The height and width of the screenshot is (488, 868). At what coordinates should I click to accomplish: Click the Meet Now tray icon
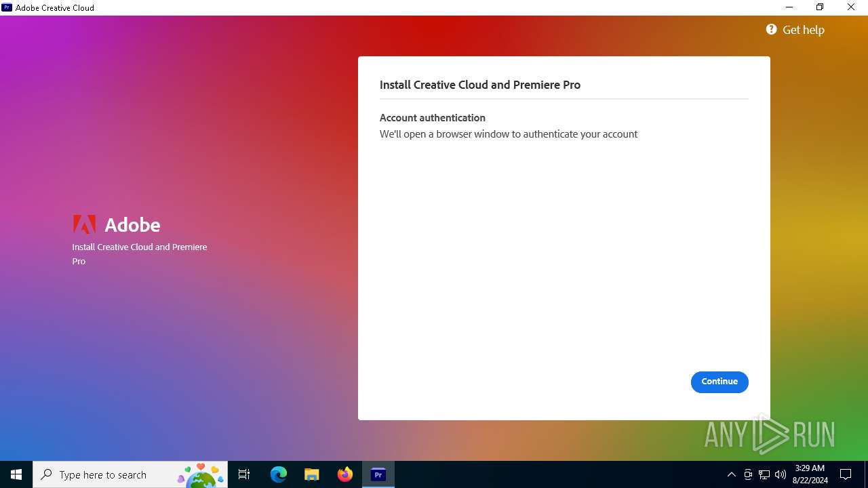[x=748, y=474]
